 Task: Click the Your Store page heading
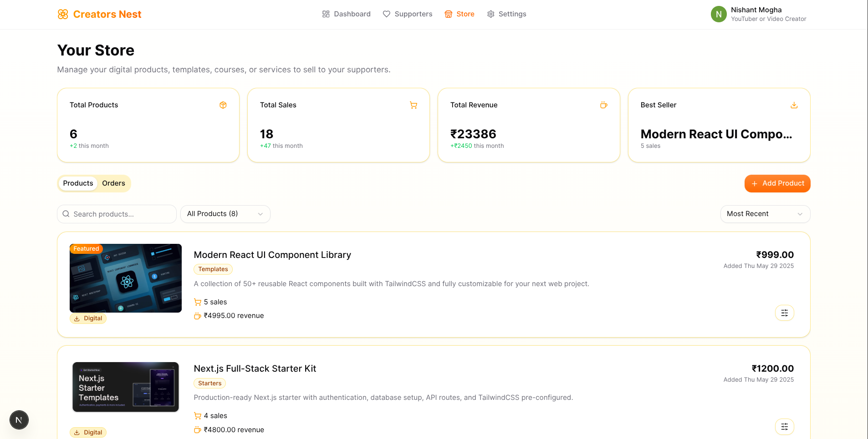click(x=96, y=50)
